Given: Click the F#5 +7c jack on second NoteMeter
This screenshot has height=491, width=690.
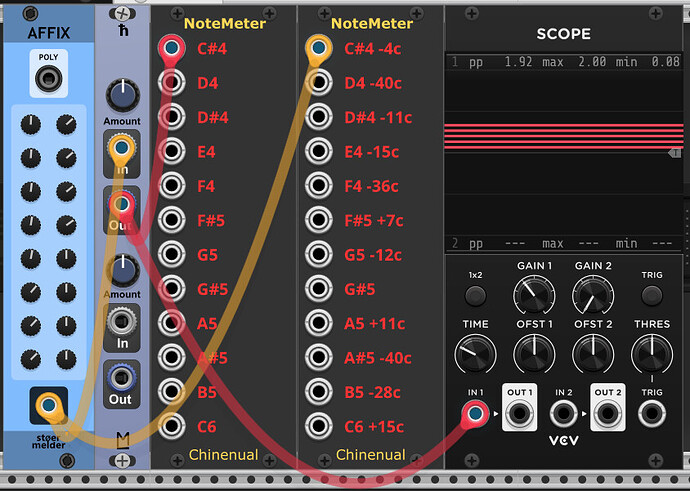Looking at the screenshot, I should tap(319, 220).
